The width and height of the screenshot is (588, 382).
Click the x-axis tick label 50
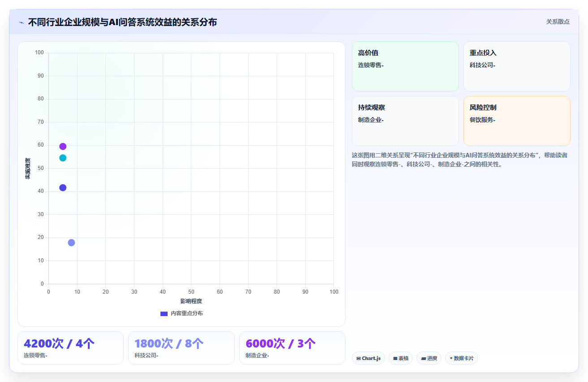191,292
